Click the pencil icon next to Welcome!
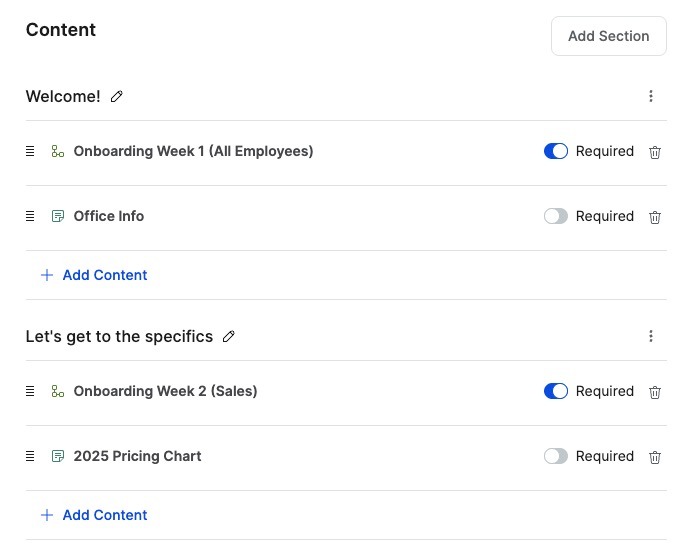This screenshot has height=555, width=688. 117,96
